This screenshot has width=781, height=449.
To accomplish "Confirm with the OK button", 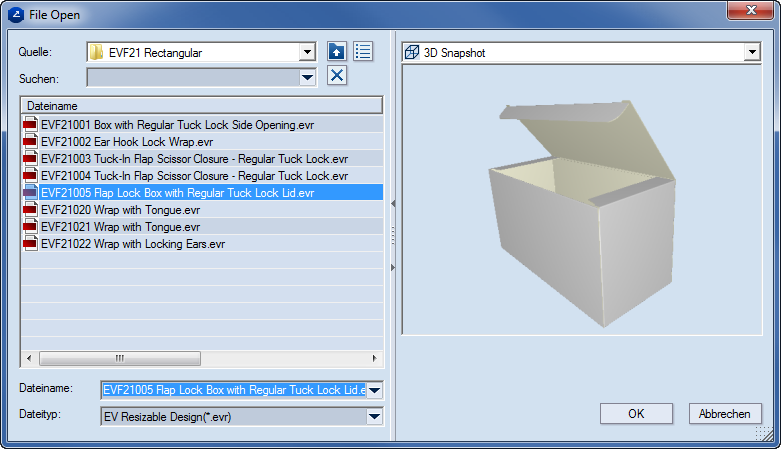I will click(636, 414).
